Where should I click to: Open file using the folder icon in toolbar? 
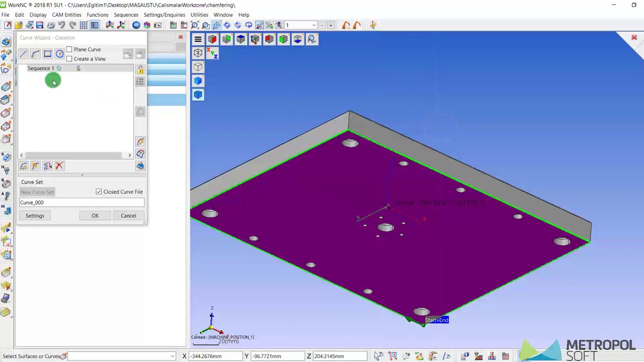click(19, 25)
